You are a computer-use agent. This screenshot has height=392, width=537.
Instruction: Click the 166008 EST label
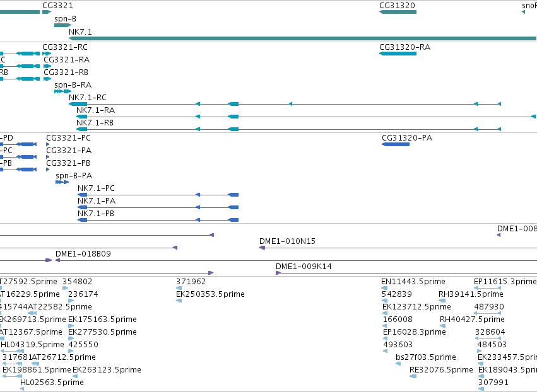click(398, 320)
